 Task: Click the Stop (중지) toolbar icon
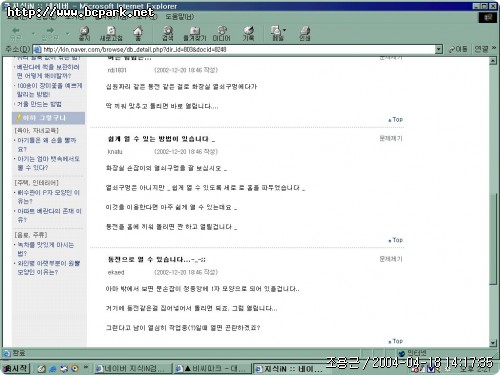(85, 31)
